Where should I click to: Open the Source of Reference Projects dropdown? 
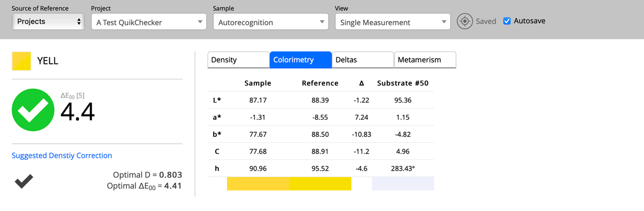(x=48, y=22)
